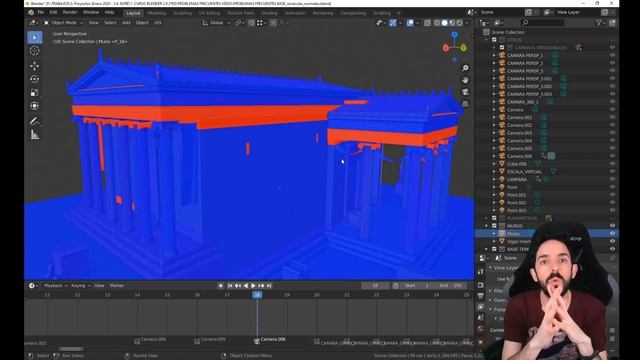This screenshot has height=360, width=640.
Task: Open timeline Marker menu
Action: click(x=117, y=286)
